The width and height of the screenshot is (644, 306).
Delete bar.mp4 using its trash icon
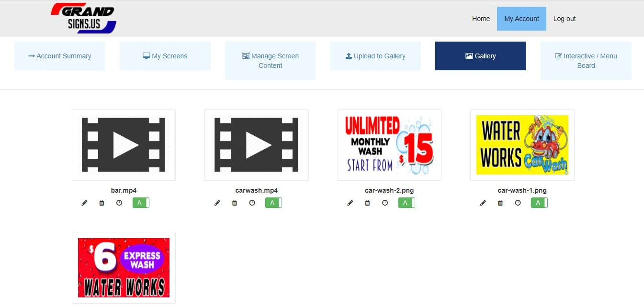coord(102,203)
